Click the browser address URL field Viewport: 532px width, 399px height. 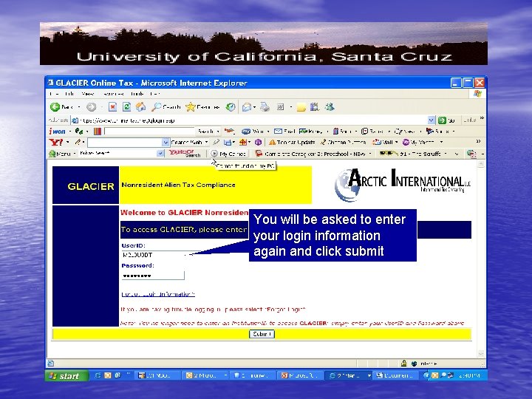click(x=250, y=120)
